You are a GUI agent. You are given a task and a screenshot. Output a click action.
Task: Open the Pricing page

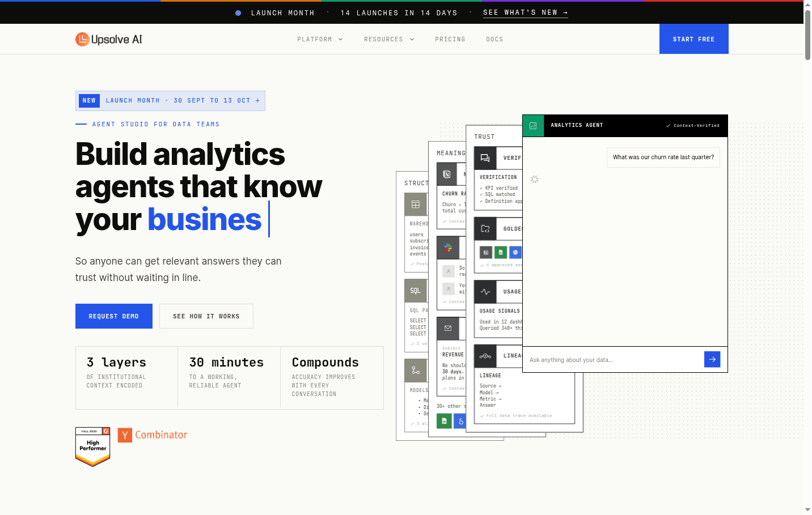click(450, 39)
